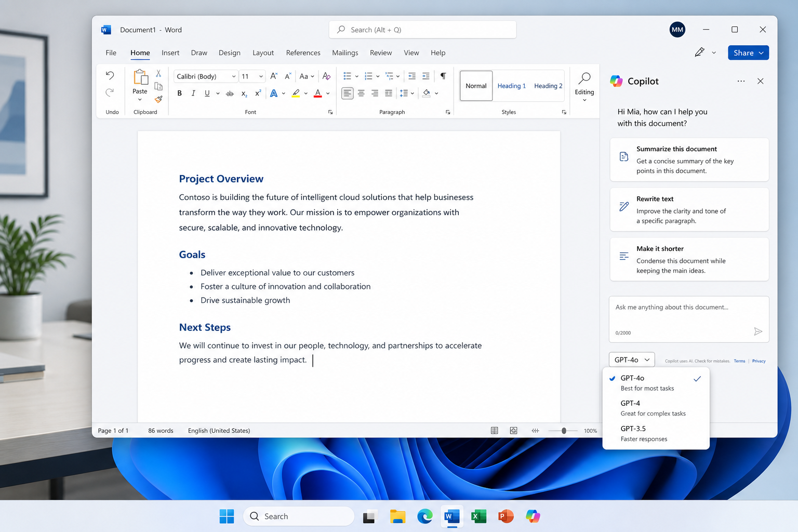Expand the Change Case menu

(x=307, y=76)
